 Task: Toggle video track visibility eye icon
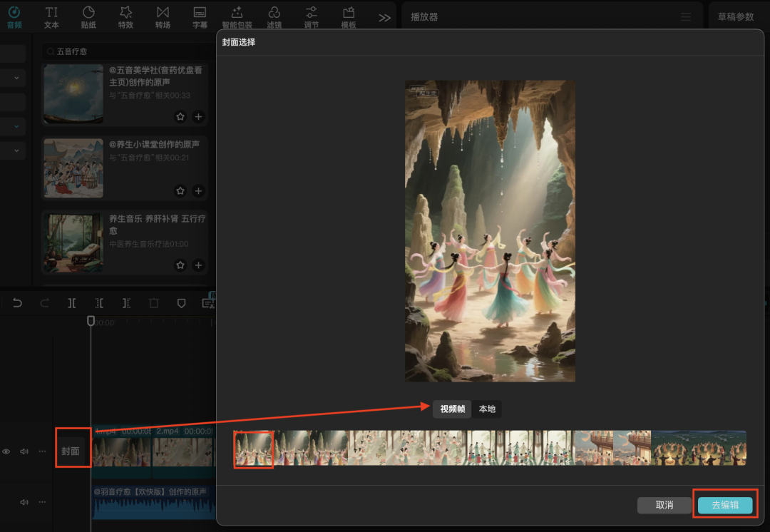click(x=6, y=451)
